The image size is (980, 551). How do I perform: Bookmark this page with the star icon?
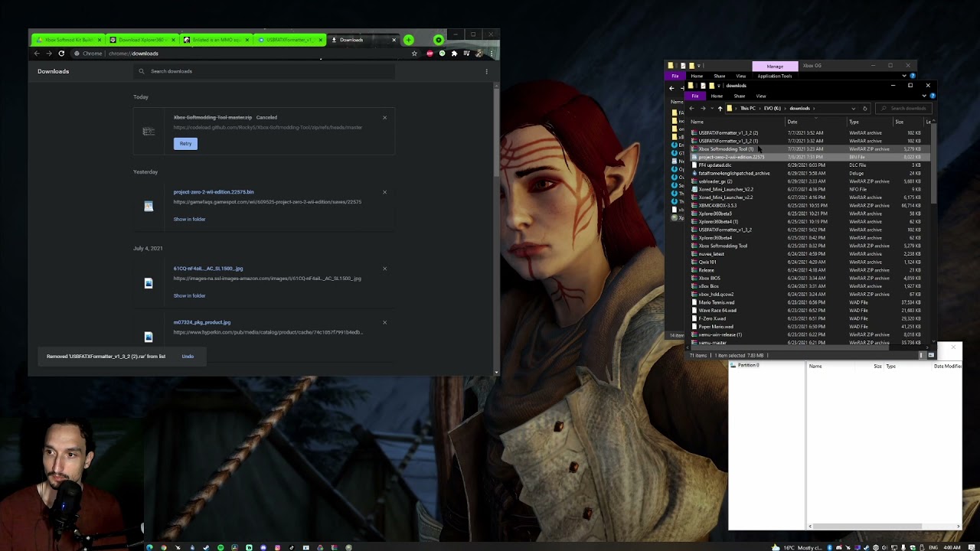[414, 54]
